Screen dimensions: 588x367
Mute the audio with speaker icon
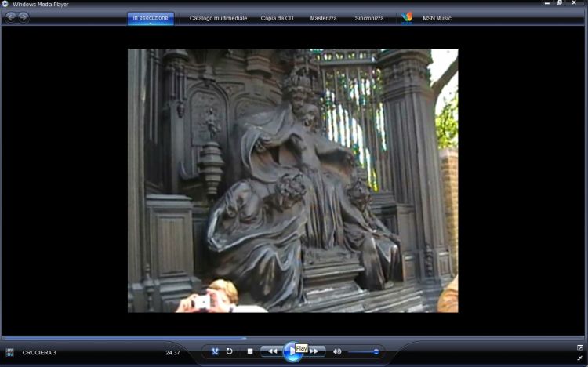[337, 351]
